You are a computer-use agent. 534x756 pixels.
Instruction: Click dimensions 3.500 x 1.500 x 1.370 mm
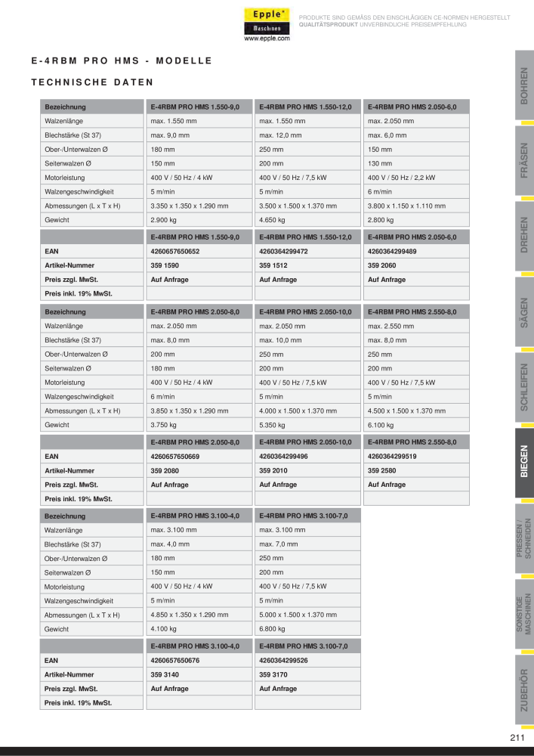tap(298, 206)
